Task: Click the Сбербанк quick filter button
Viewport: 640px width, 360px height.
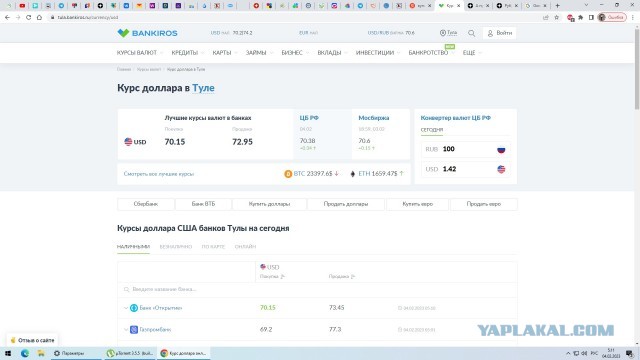Action: [x=146, y=204]
